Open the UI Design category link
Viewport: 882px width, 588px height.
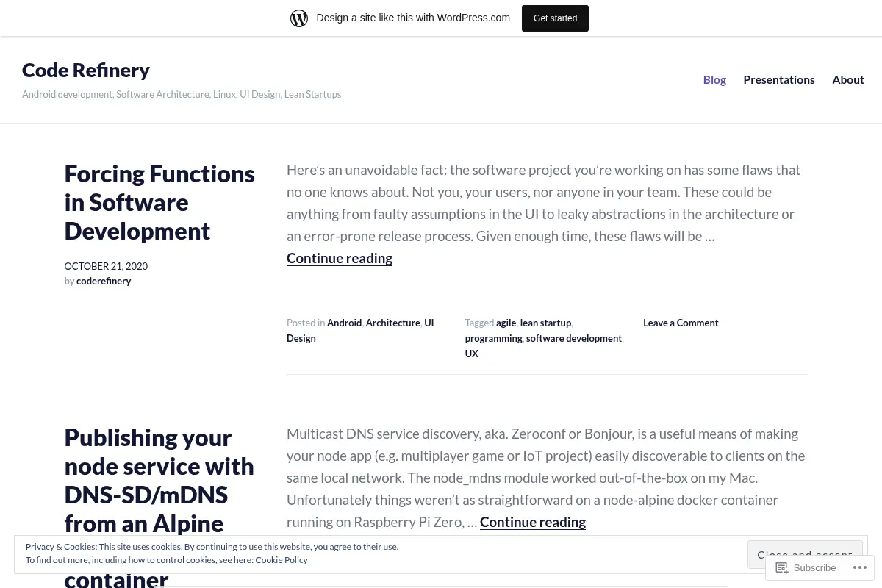point(360,331)
